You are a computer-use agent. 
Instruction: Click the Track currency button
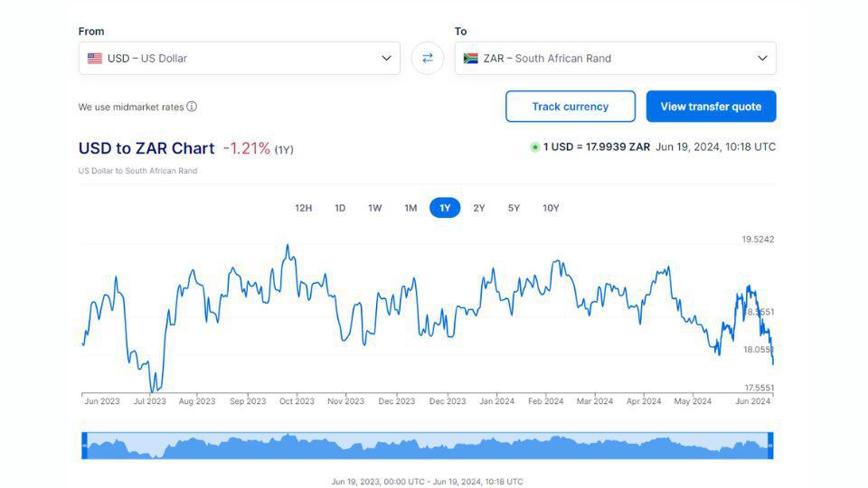[570, 107]
